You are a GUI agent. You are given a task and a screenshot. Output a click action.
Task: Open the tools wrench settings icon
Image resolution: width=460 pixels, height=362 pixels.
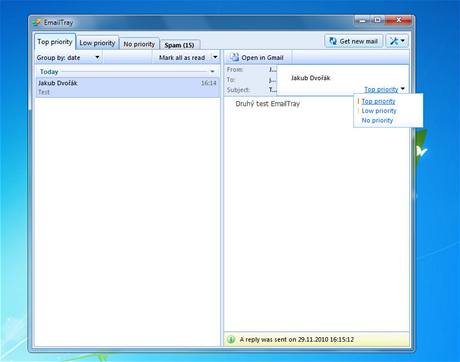394,41
